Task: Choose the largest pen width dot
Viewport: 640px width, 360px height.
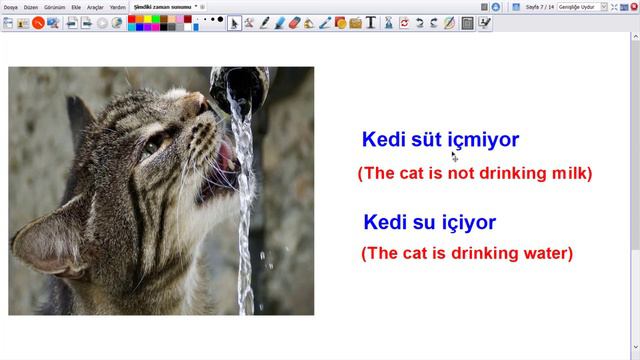Action: click(220, 19)
